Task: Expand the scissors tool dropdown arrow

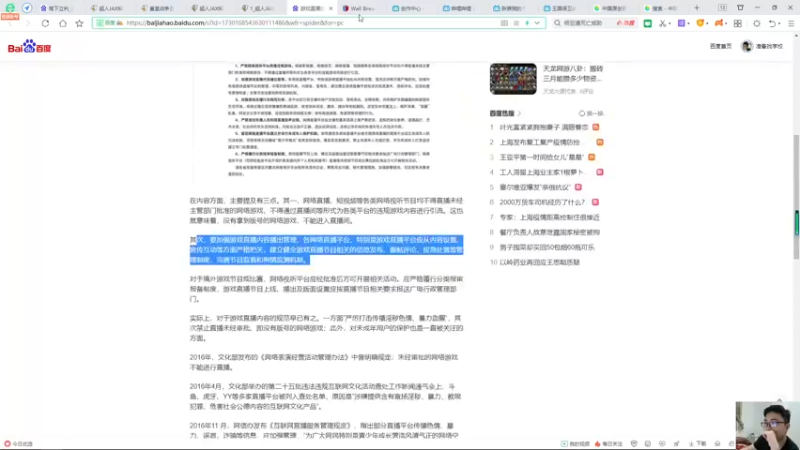Action: click(x=669, y=23)
